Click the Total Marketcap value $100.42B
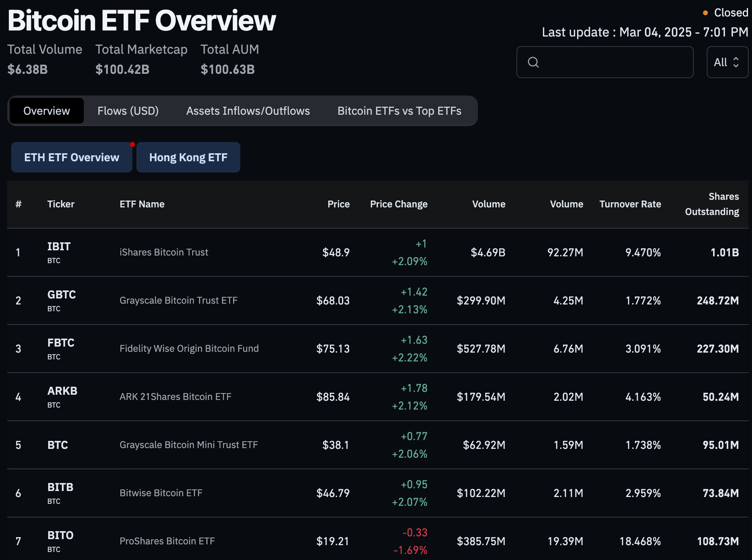This screenshot has width=752, height=560. pos(122,69)
